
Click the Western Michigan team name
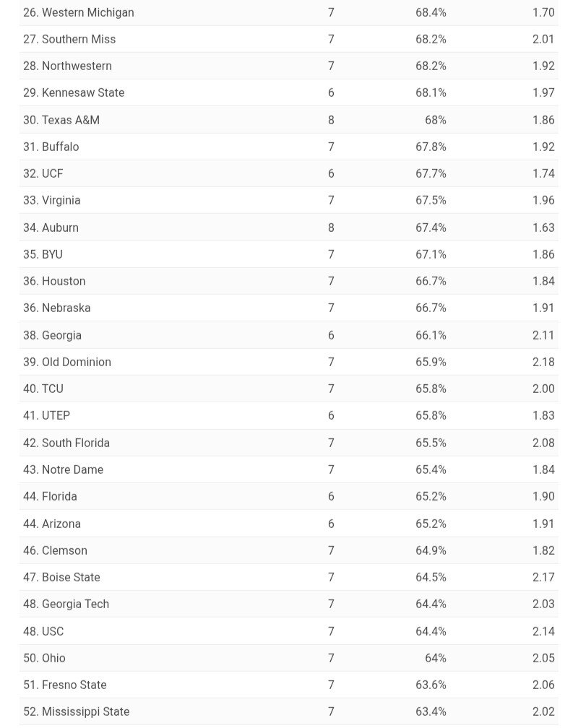tap(87, 12)
